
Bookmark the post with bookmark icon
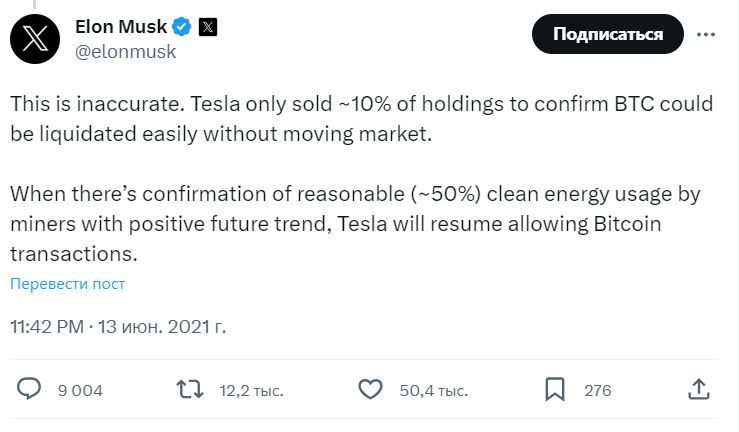[555, 389]
